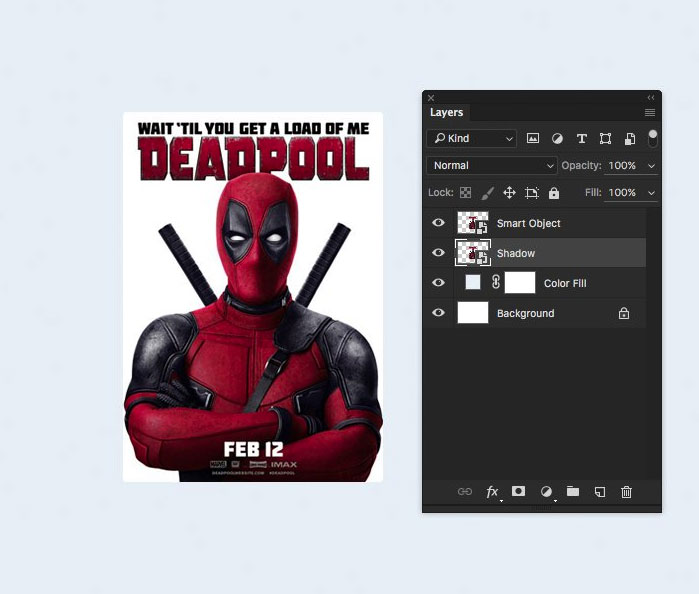This screenshot has width=699, height=594.
Task: Click the Color Fill layer mask thumbnail
Action: 520,283
